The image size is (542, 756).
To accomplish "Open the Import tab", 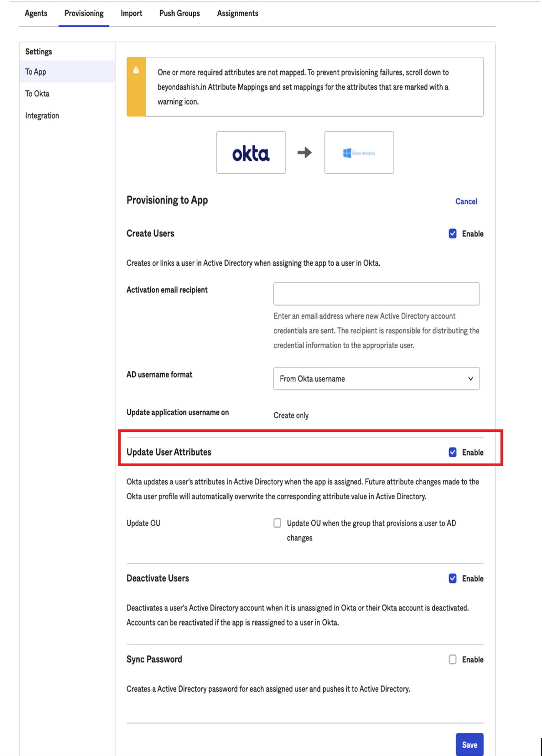I will (x=131, y=13).
